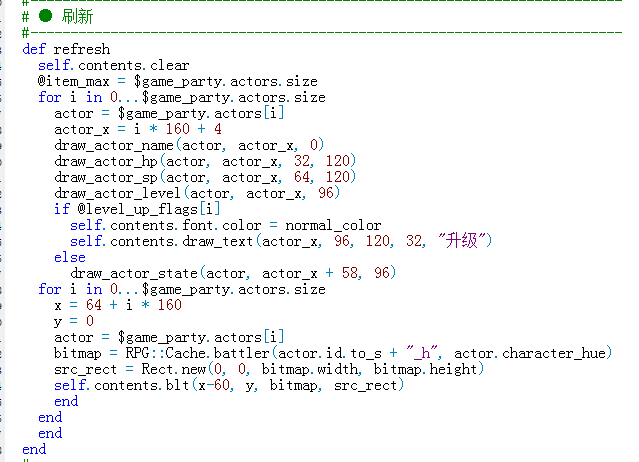Click the 'end' directly below self.contents.blt
This screenshot has width=639, height=462.
coord(66,401)
